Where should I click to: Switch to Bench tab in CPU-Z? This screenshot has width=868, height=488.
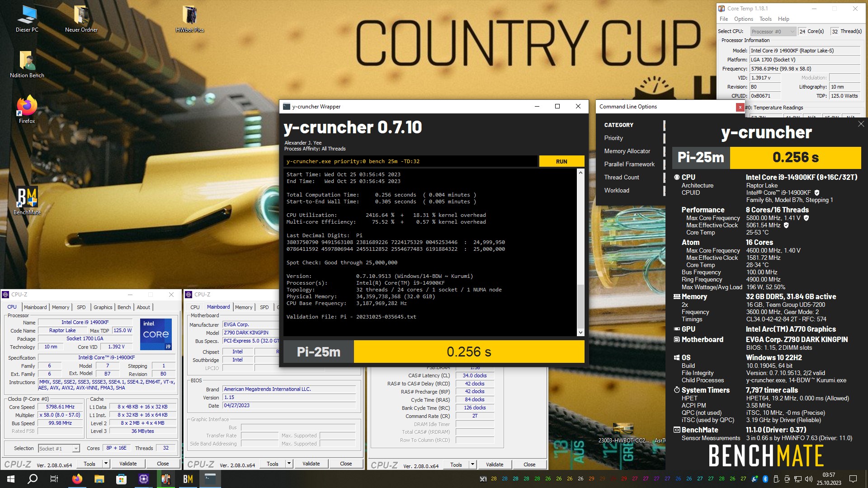124,307
